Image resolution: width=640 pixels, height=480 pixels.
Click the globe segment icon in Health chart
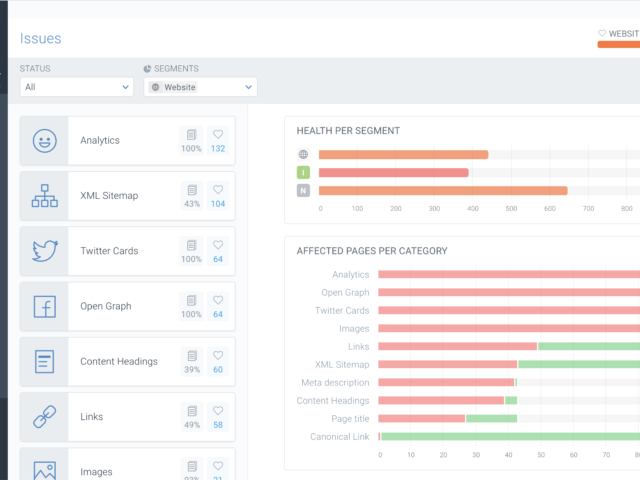point(303,155)
